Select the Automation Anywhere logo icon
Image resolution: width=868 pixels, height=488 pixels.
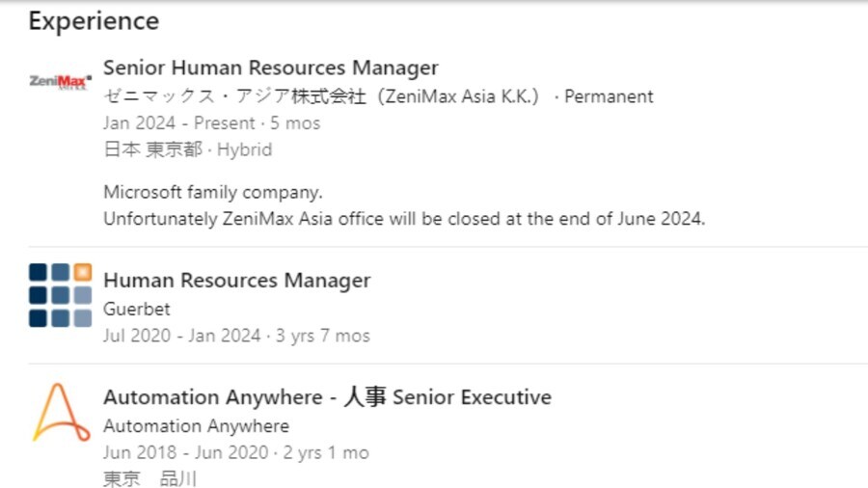(x=61, y=412)
